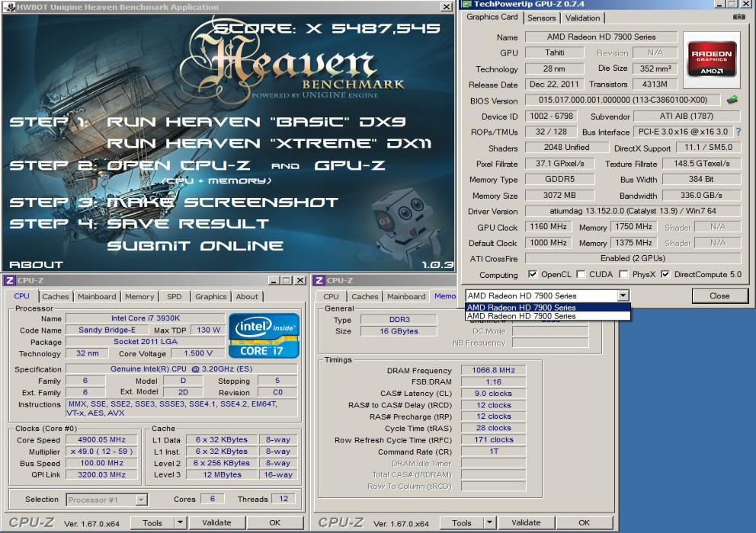756x533 pixels.
Task: Click the Driver Version value in GPU-Z
Action: (x=633, y=211)
